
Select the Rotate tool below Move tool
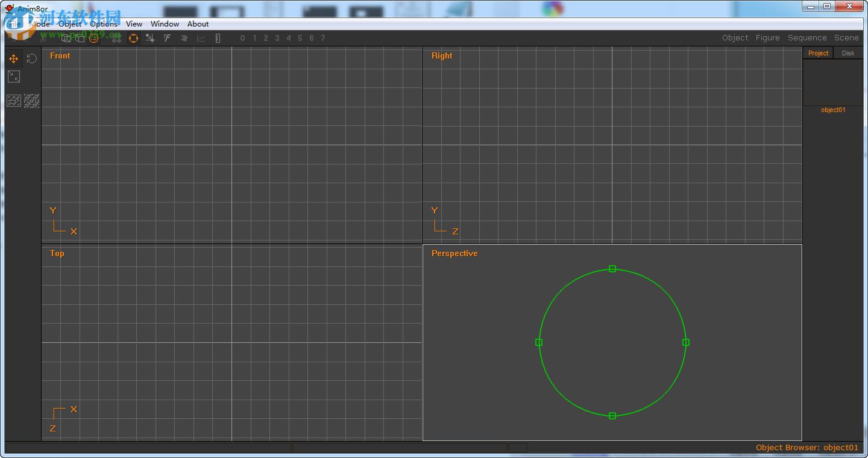pyautogui.click(x=31, y=58)
